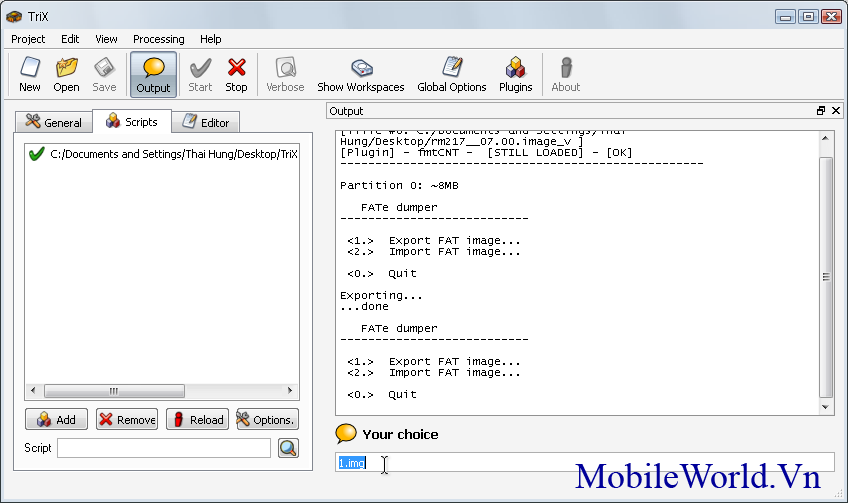Click the Remove script button
The height and width of the screenshot is (503, 848).
tap(127, 420)
